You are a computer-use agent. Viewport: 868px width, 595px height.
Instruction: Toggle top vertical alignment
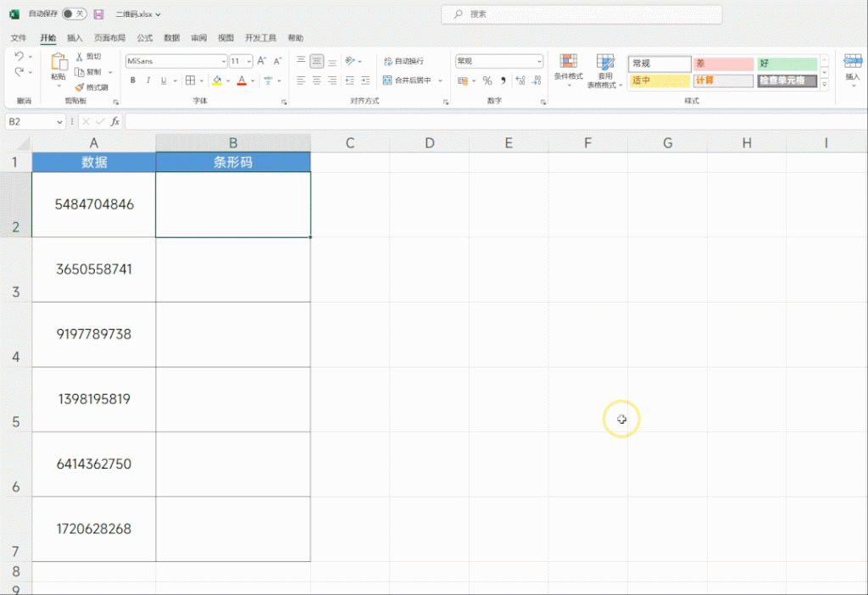point(301,61)
